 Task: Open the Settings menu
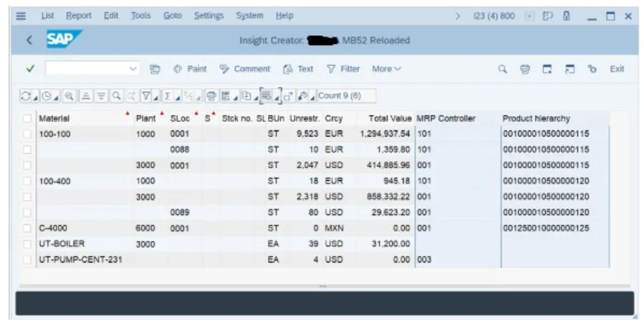(209, 16)
